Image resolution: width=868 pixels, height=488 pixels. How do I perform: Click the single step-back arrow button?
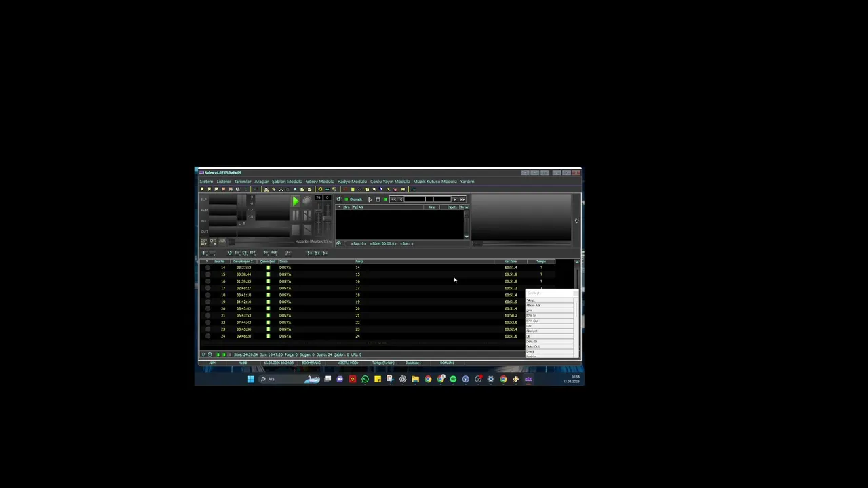pyautogui.click(x=401, y=199)
